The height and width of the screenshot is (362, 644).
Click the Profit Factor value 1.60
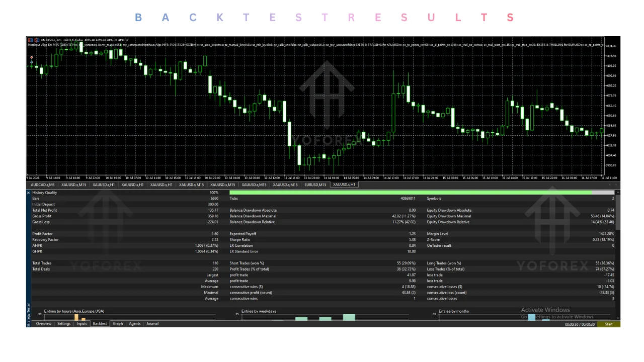(215, 234)
